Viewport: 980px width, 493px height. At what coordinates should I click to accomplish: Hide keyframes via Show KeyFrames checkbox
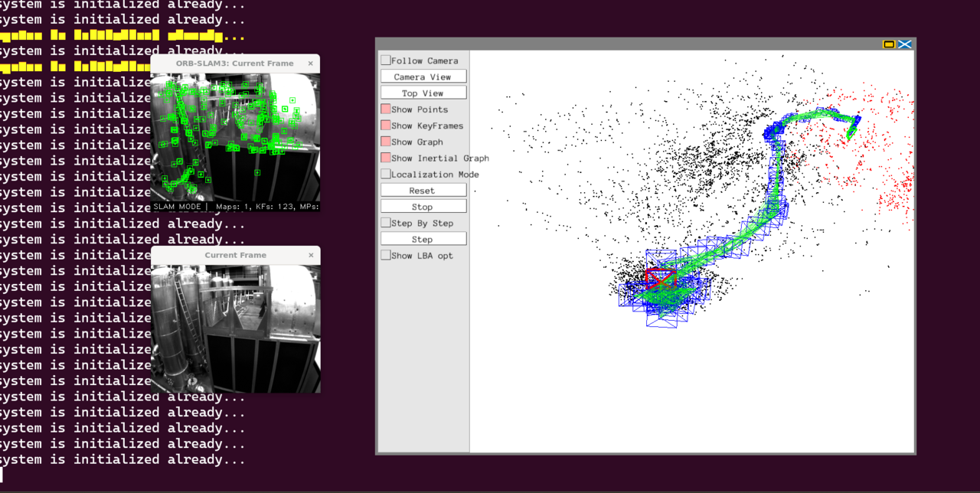(386, 126)
